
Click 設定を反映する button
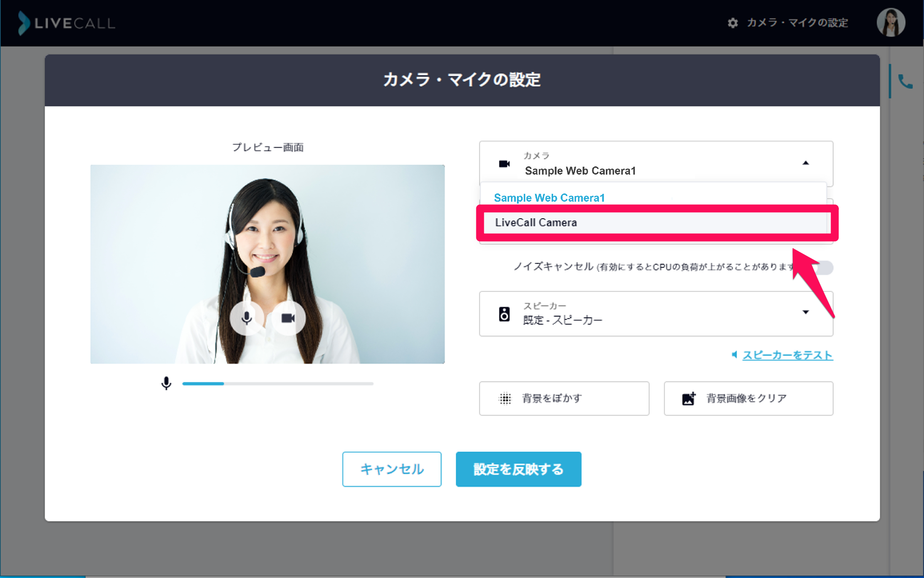518,469
